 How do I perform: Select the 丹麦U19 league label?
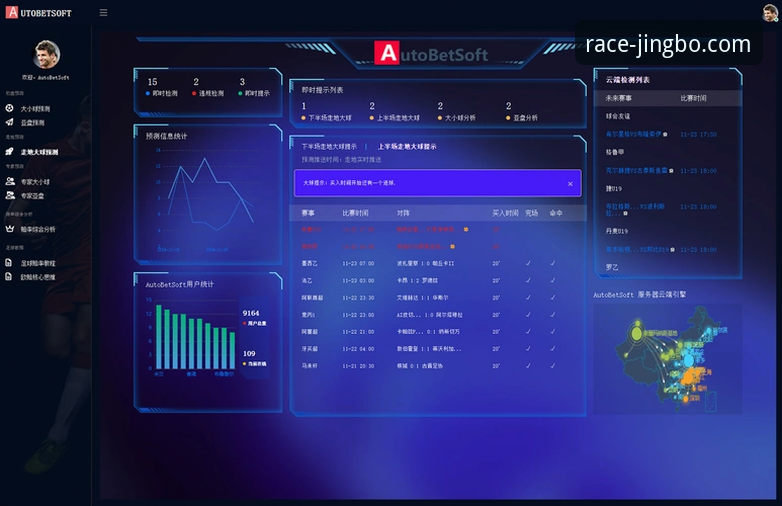[x=617, y=231]
